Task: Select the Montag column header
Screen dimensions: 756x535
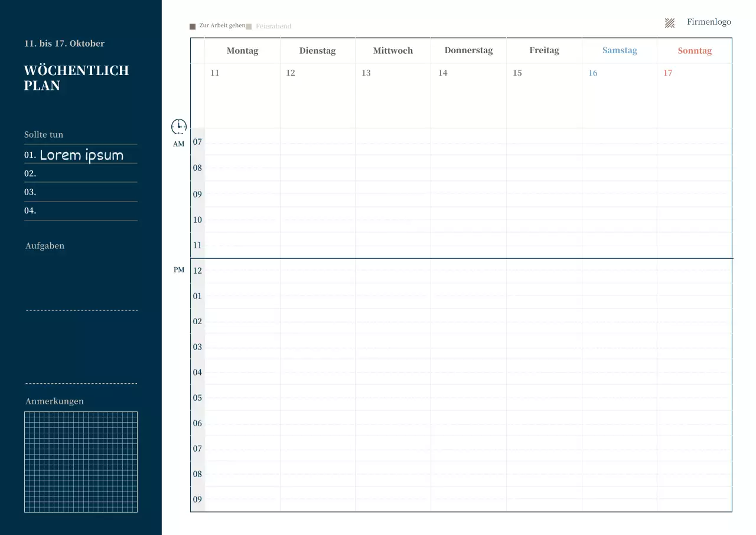Action: pyautogui.click(x=242, y=51)
